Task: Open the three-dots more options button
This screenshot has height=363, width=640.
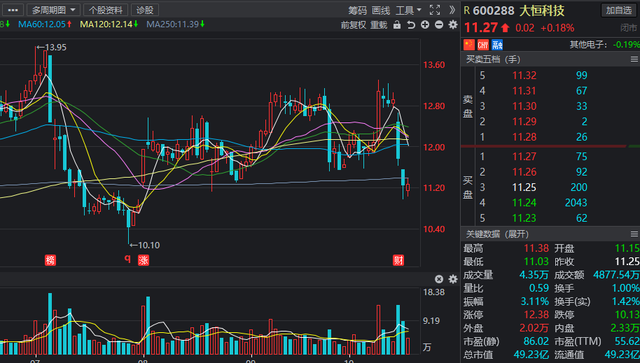Action: (12, 10)
